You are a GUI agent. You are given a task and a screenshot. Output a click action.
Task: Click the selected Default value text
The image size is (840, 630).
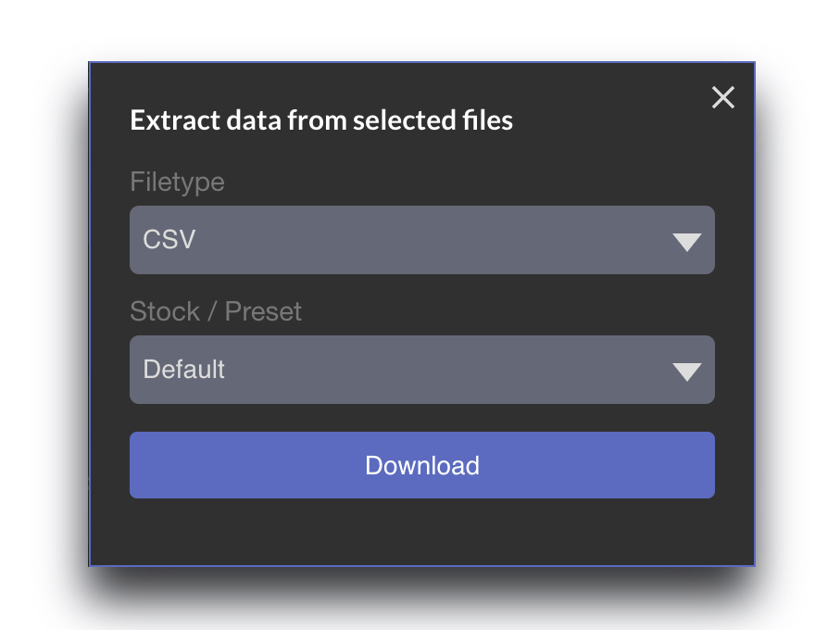(184, 369)
